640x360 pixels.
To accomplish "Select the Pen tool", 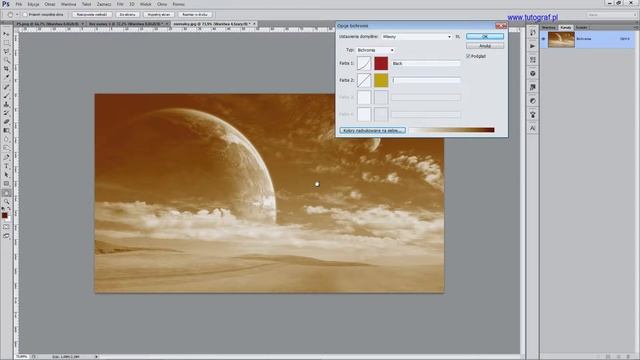I will click(6, 157).
